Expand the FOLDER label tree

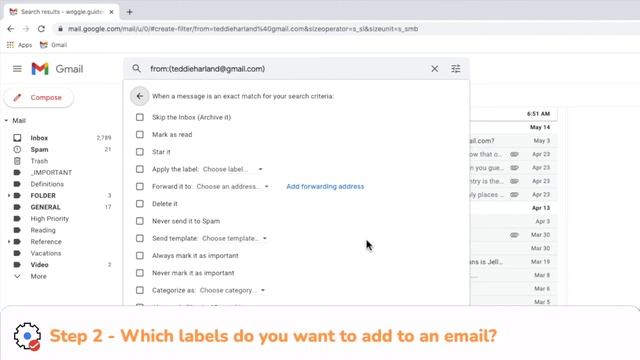tap(9, 196)
